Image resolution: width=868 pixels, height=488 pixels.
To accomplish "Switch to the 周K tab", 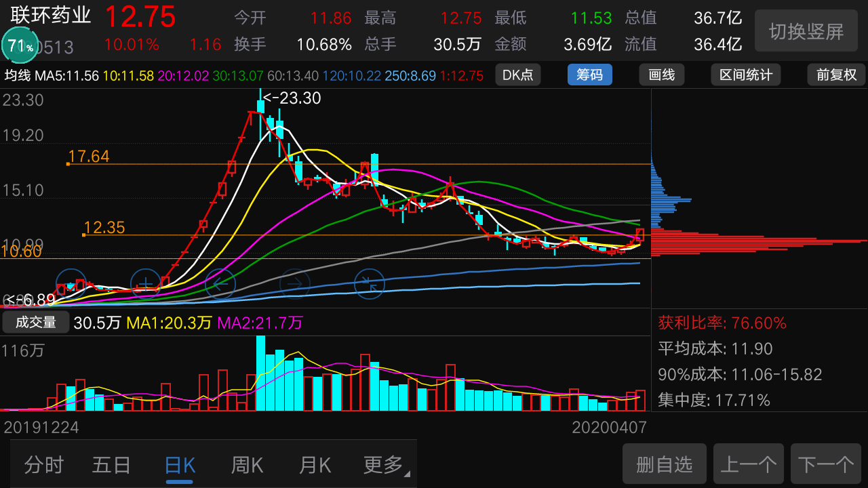I will 247,465.
